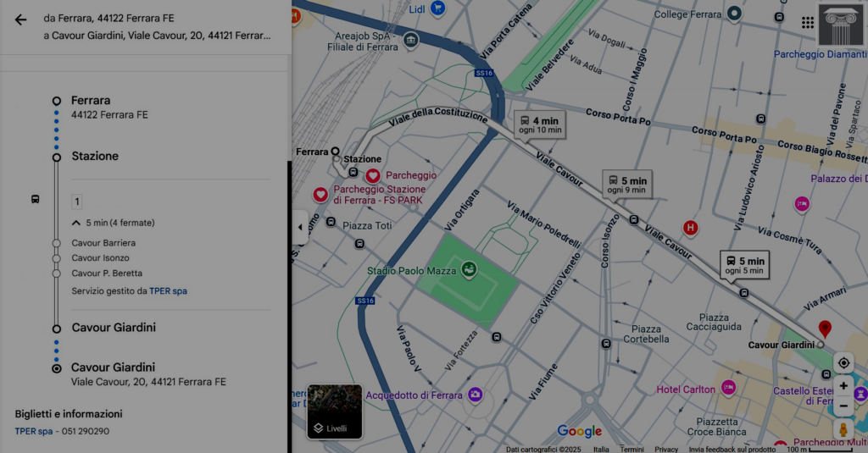Click the College Ferrara marker
Screen dimensions: 868x453
pos(734,14)
